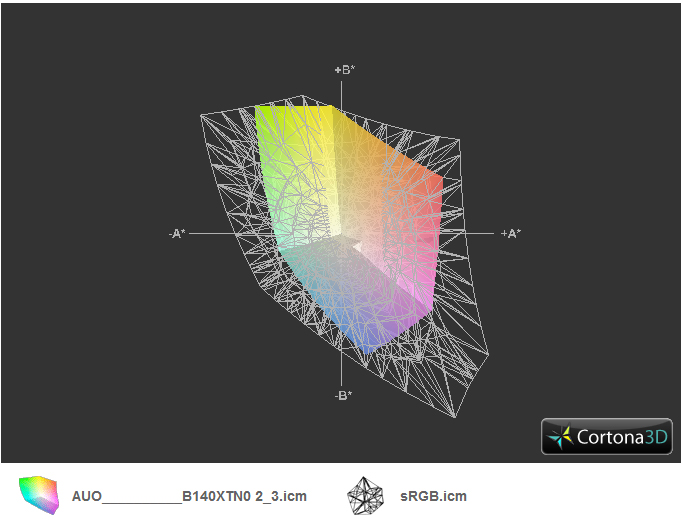Click the colored AUO gamut profile icon

point(39,495)
